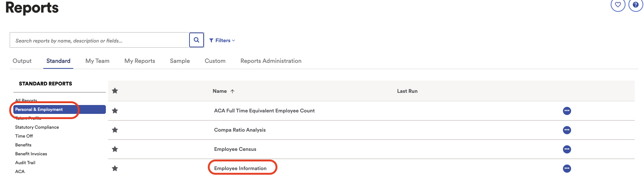Open the Employee Information report
This screenshot has height=176, width=644.
pyautogui.click(x=240, y=168)
